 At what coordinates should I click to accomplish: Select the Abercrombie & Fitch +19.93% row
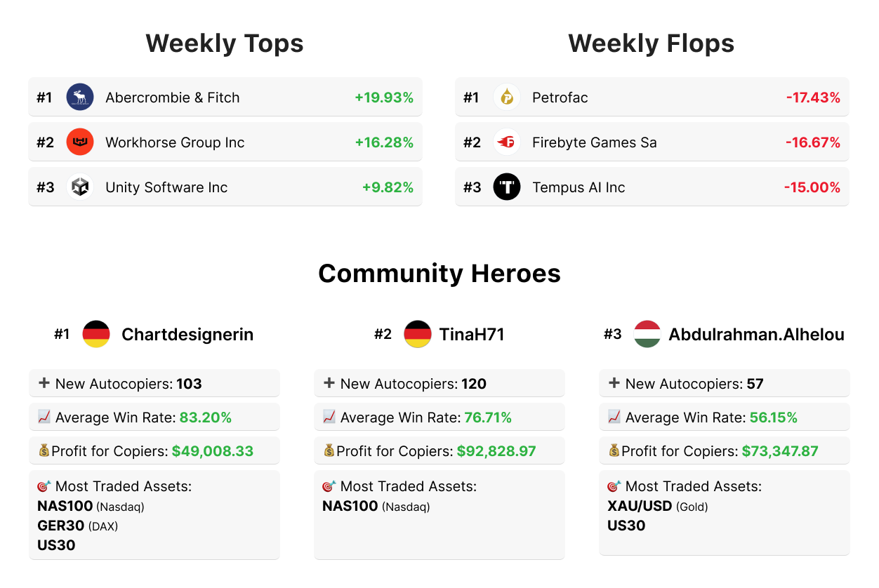(225, 98)
